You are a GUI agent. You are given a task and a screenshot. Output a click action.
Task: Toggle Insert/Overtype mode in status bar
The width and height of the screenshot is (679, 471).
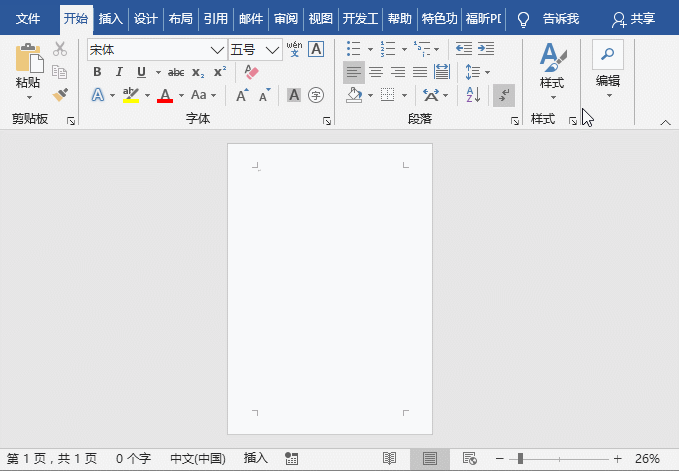[x=255, y=458]
